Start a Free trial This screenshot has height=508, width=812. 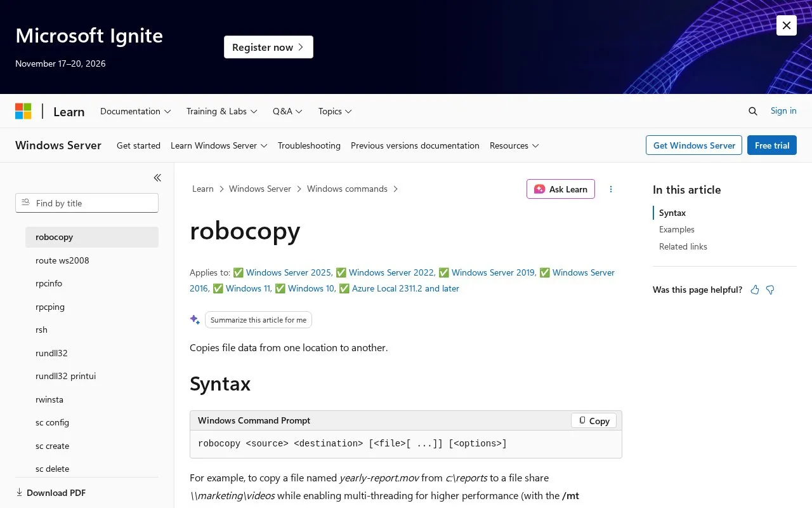[772, 145]
